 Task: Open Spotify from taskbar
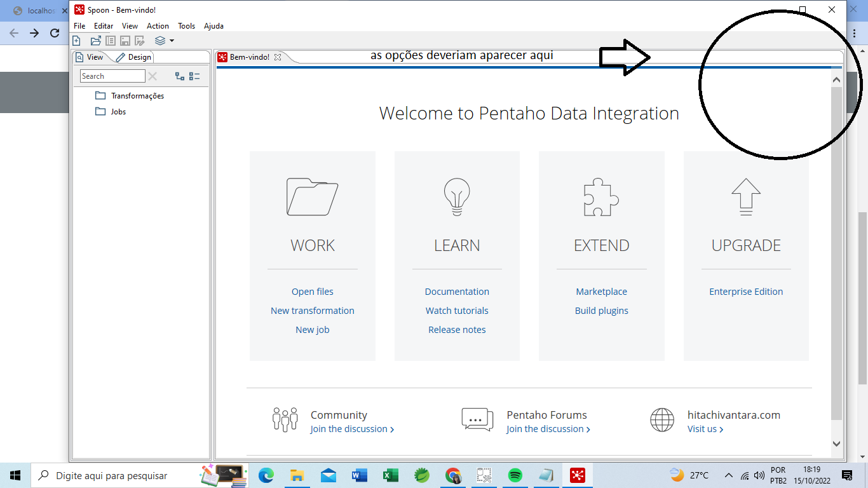(x=515, y=475)
